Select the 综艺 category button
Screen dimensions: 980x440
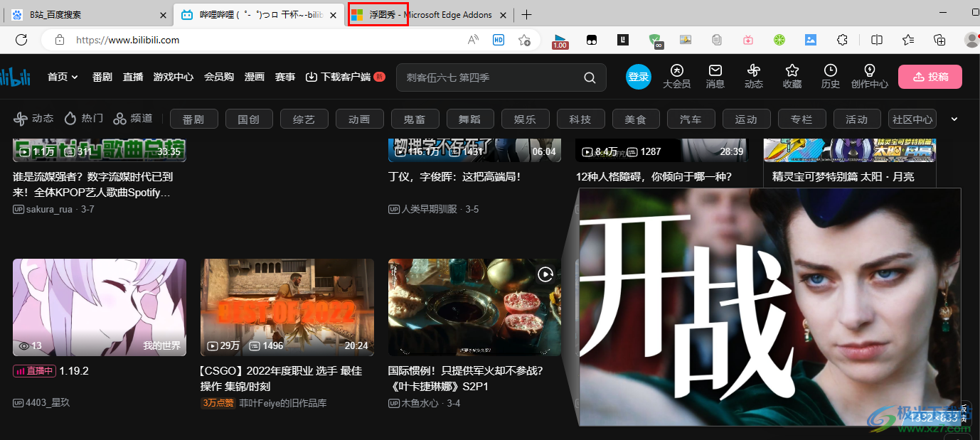(304, 119)
